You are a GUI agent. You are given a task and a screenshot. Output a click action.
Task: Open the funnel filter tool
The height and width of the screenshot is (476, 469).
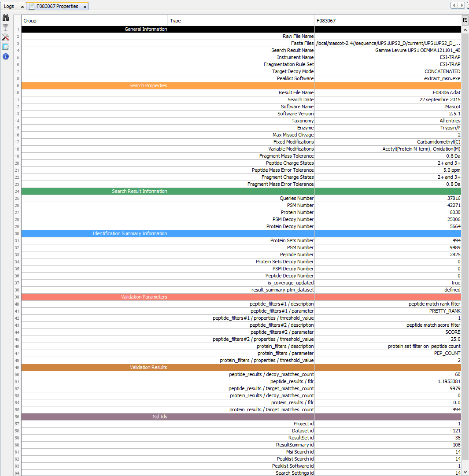pyautogui.click(x=6, y=27)
